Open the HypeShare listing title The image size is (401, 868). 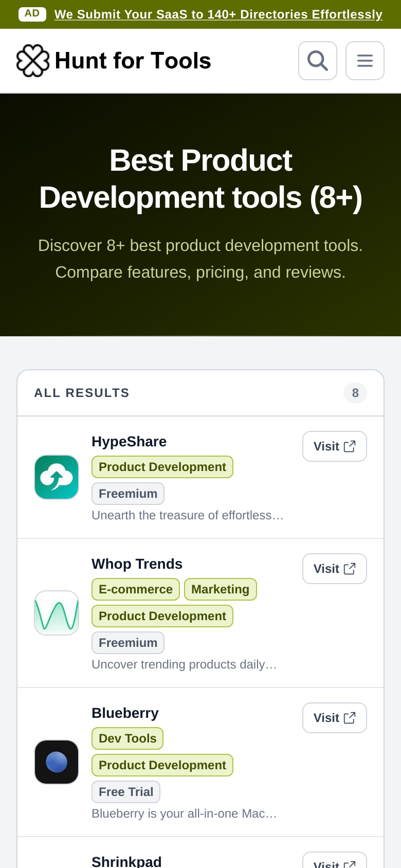pos(129,442)
